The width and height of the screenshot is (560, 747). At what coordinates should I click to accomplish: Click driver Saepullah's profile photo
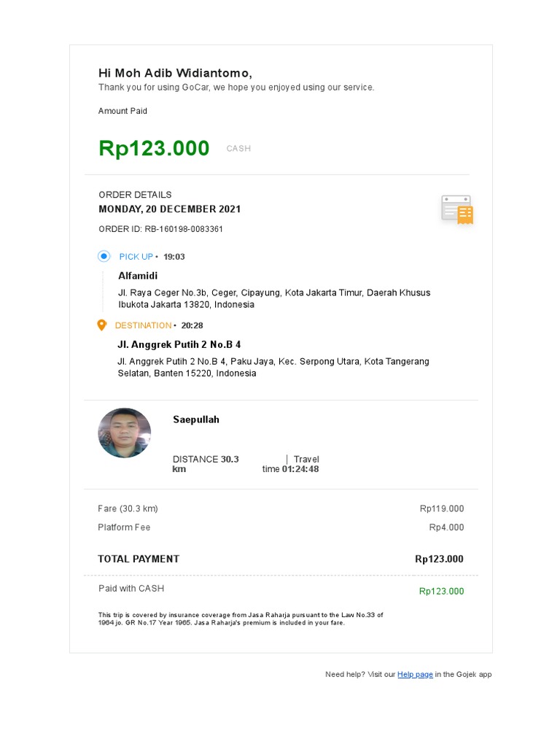coord(125,433)
